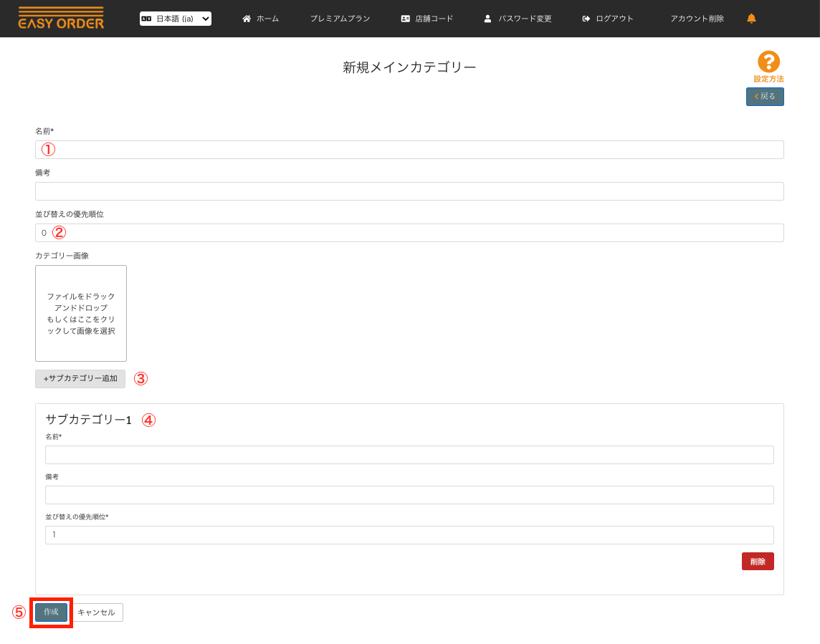
Task: Click the 店舗コード ID card icon
Action: [x=406, y=19]
